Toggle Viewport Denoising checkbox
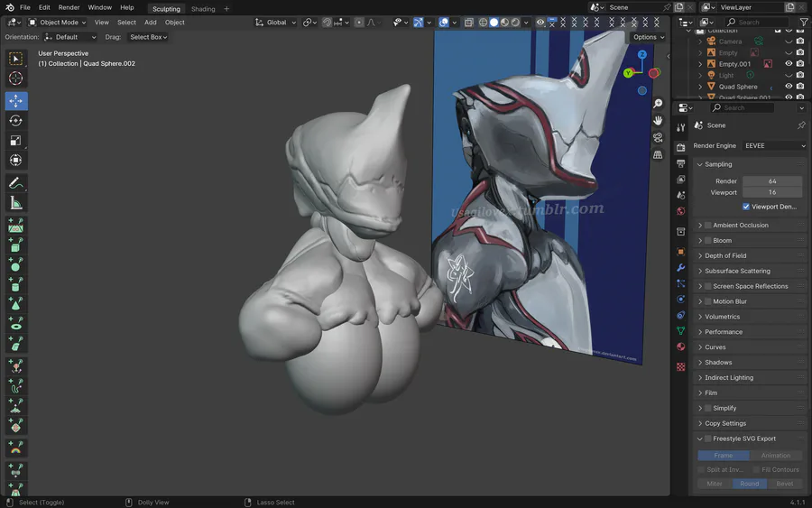 (x=746, y=207)
